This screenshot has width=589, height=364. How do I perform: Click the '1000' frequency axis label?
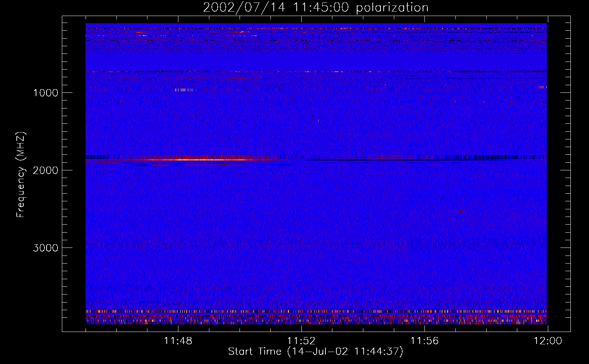46,93
